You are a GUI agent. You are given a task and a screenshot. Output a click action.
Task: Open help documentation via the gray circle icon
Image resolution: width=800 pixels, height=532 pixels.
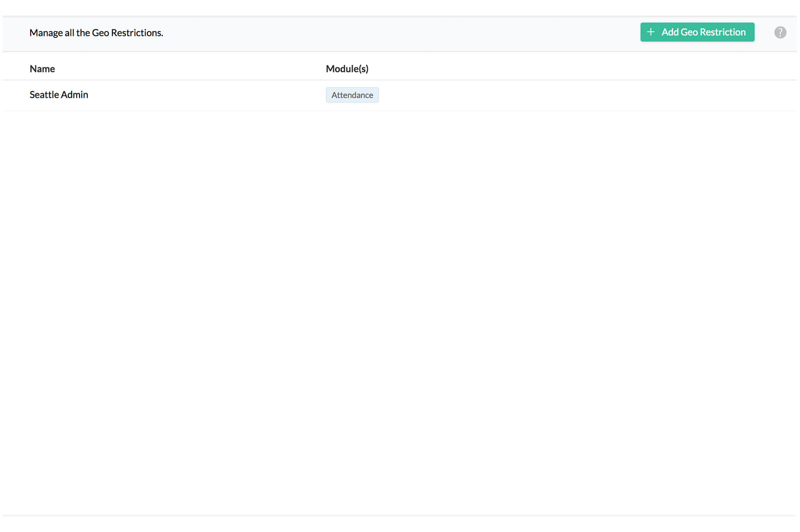tap(780, 32)
